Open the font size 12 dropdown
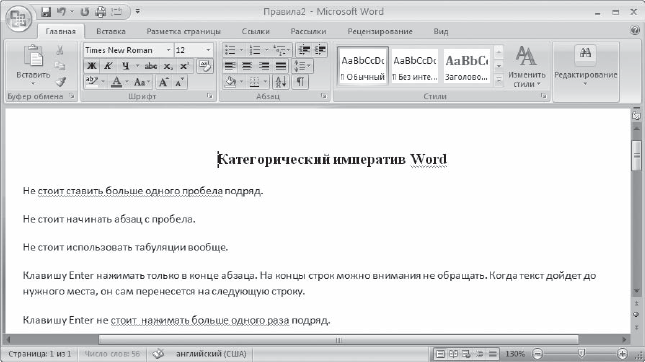The width and height of the screenshot is (645, 362). 208,50
